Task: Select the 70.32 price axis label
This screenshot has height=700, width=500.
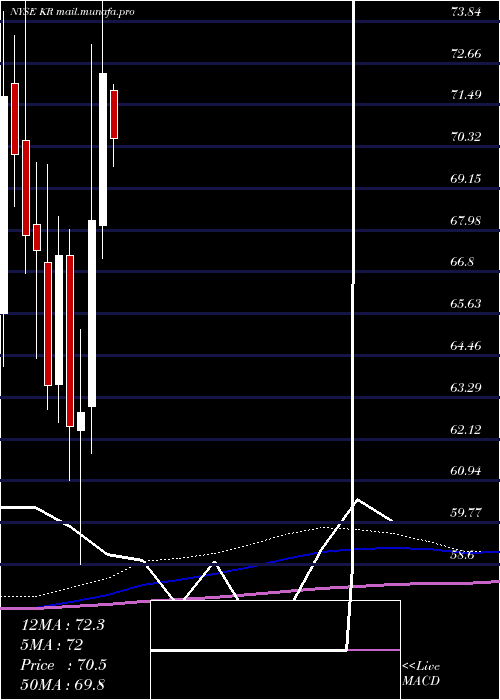Action: pos(466,137)
